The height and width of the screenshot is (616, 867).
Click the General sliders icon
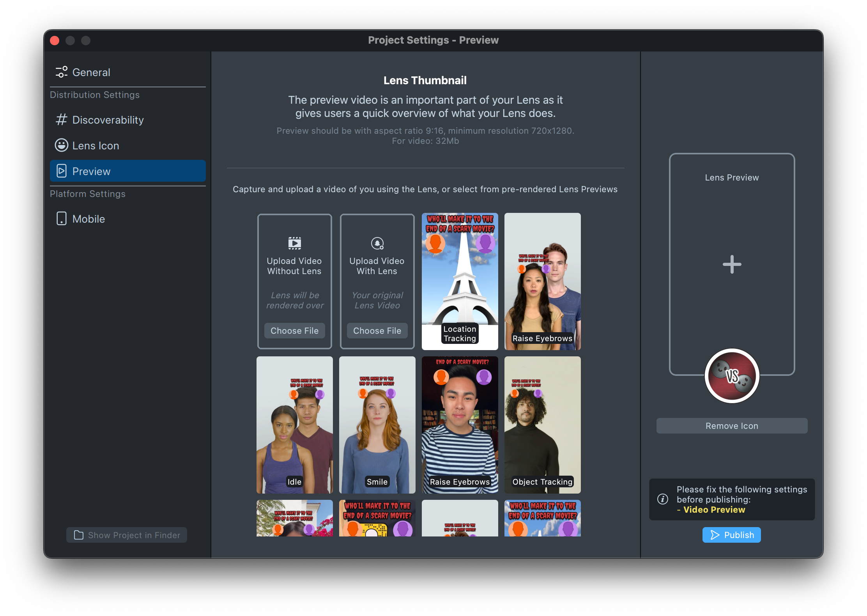point(61,72)
